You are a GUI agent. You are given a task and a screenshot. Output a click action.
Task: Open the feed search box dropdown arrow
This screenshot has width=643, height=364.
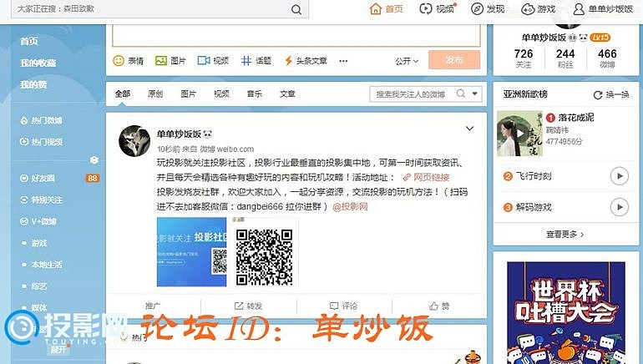coord(475,94)
